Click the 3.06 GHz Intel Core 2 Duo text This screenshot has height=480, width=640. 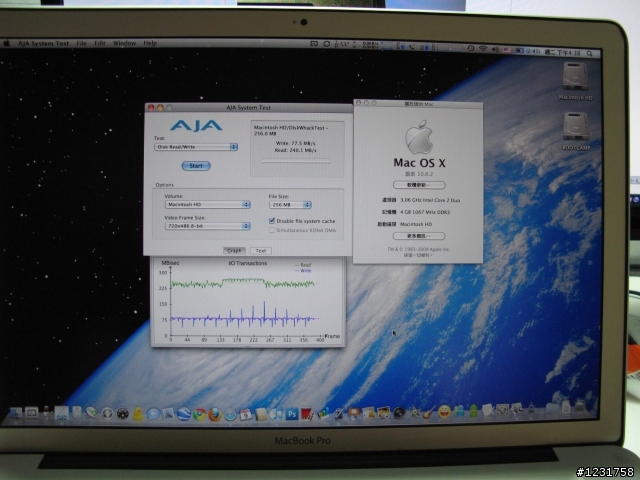pos(430,200)
